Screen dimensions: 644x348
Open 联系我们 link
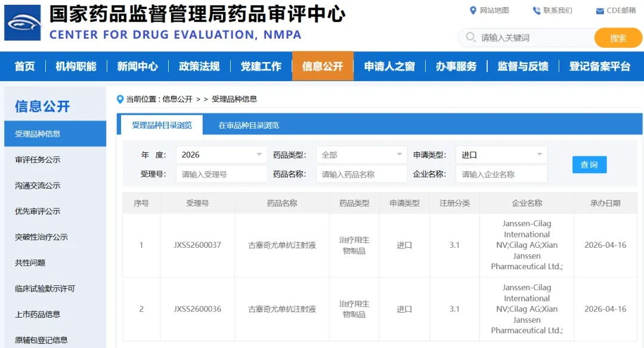[x=558, y=10]
